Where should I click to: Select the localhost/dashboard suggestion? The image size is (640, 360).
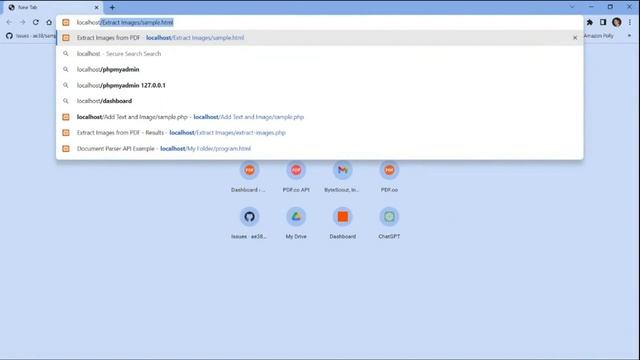320,101
